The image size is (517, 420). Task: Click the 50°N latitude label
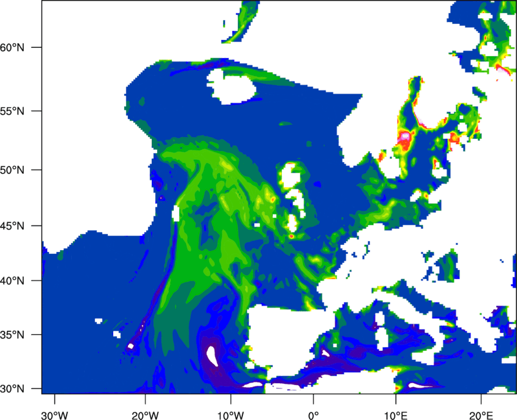pos(12,170)
